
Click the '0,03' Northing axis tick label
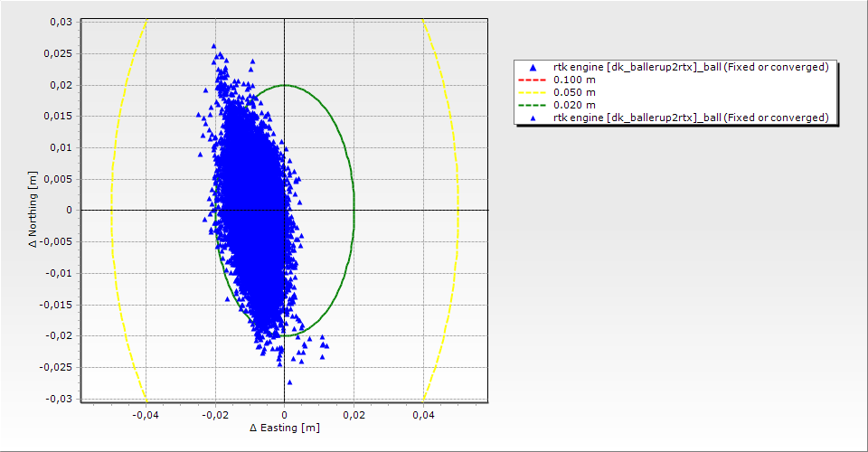(x=61, y=22)
